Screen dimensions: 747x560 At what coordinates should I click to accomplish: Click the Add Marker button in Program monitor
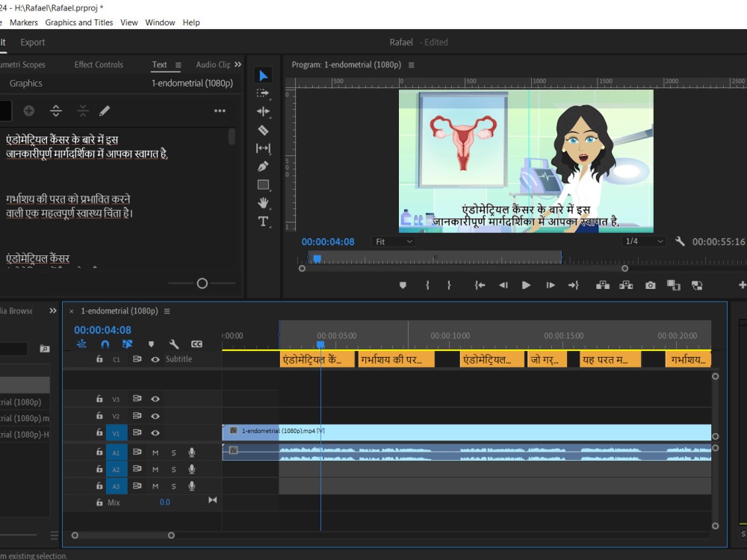point(403,285)
